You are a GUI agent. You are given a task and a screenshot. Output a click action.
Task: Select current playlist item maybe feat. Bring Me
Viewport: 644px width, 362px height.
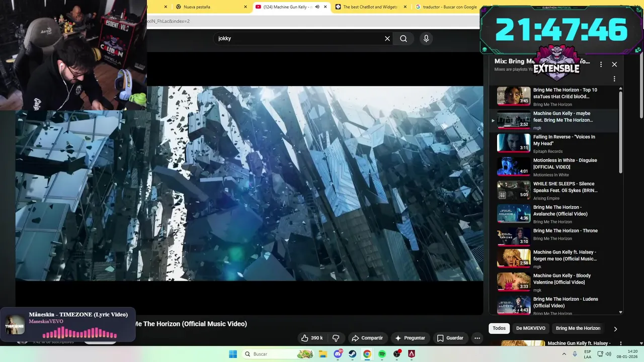553,120
